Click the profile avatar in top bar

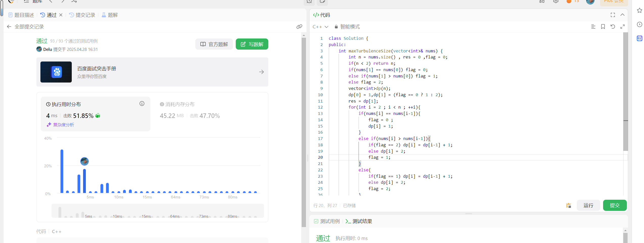point(590,2)
